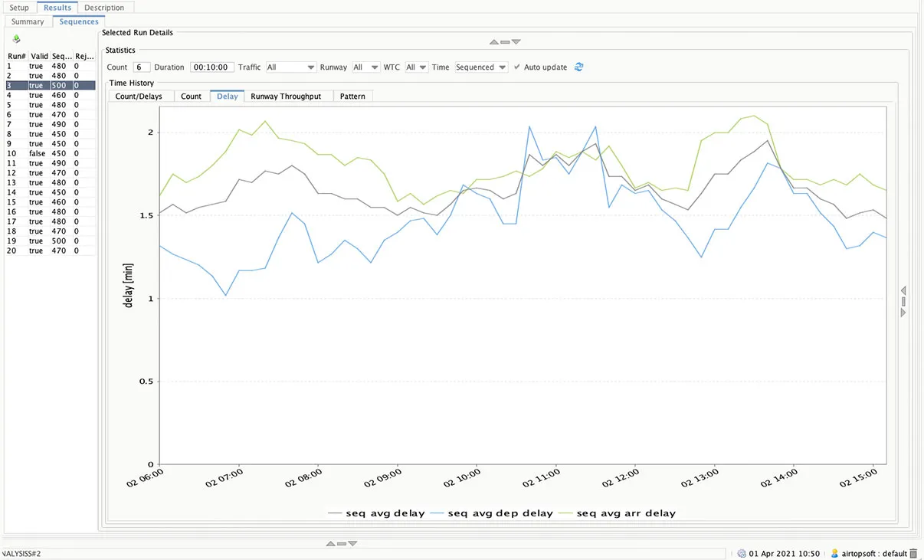Select run 20 in the runs table
The image size is (924, 560).
click(51, 251)
